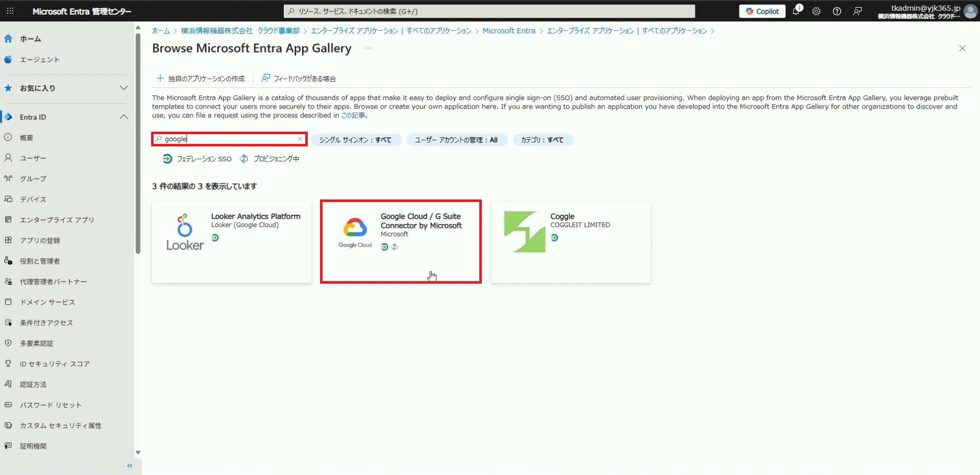The image size is (980, 475).
Task: Open the settings gear in the header
Action: click(x=816, y=11)
